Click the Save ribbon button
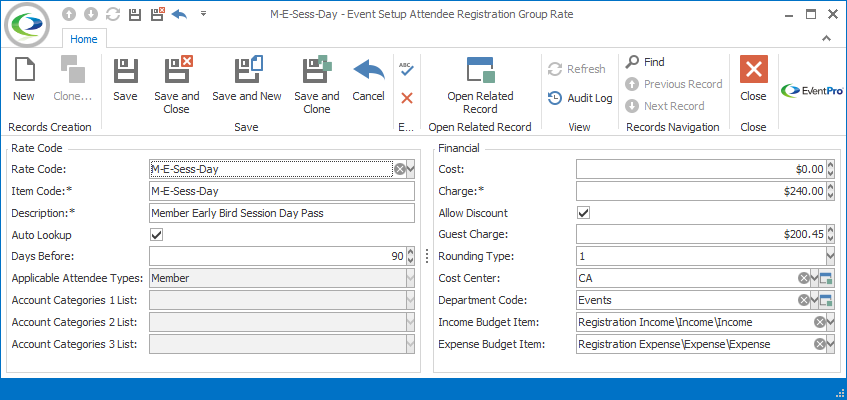Screen dimensions: 847x400 [x=125, y=79]
